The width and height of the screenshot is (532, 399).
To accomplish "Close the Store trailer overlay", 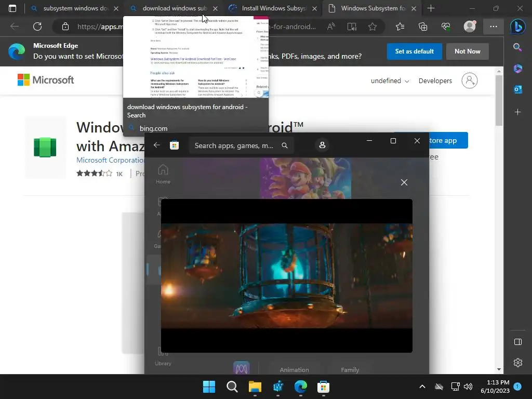I will (404, 182).
